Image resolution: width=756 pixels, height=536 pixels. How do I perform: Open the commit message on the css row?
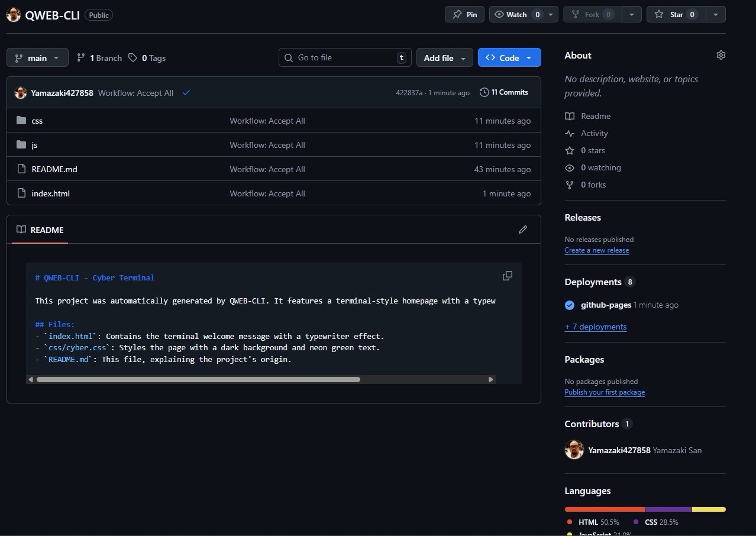[267, 121]
